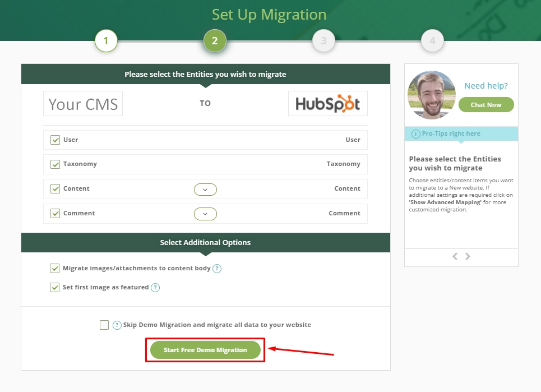Uncheck the User entity checkbox
This screenshot has width=541, height=392.
55,140
